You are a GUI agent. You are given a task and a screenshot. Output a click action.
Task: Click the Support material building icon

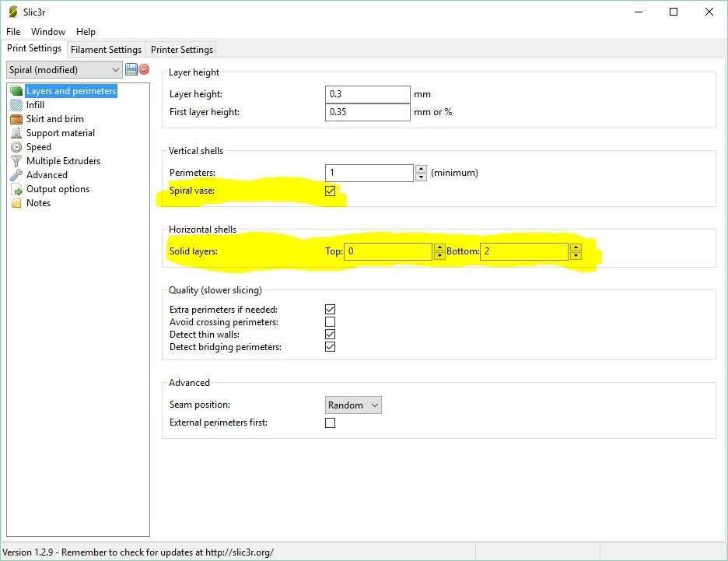tap(16, 133)
